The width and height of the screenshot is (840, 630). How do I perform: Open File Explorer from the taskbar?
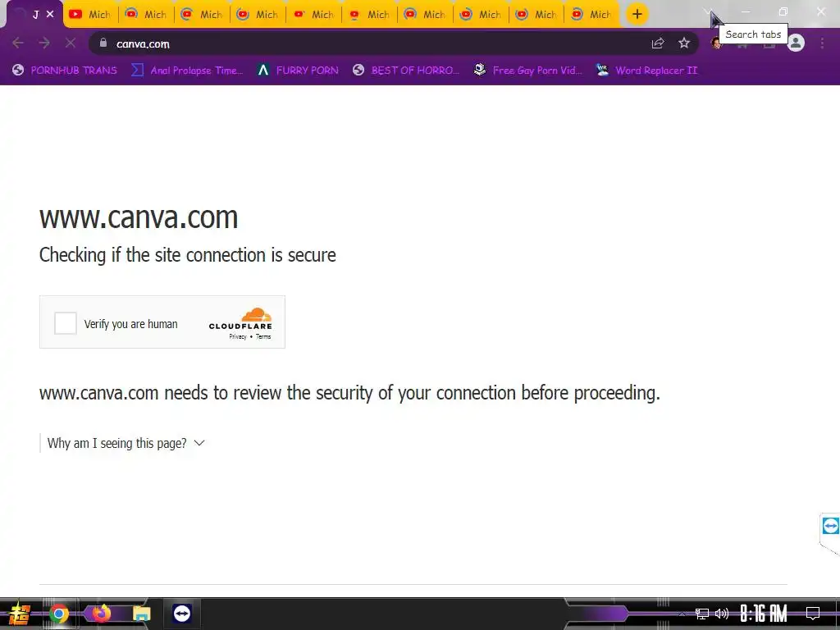click(x=141, y=614)
